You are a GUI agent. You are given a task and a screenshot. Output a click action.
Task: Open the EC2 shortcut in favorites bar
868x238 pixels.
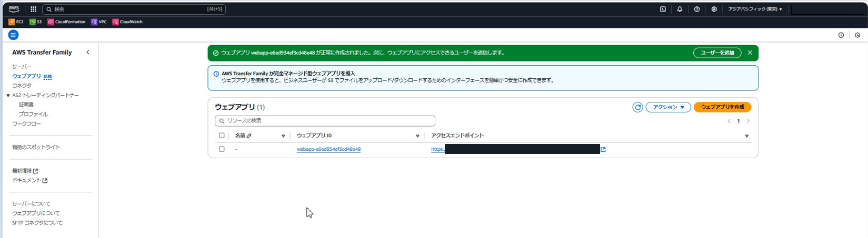[x=16, y=22]
